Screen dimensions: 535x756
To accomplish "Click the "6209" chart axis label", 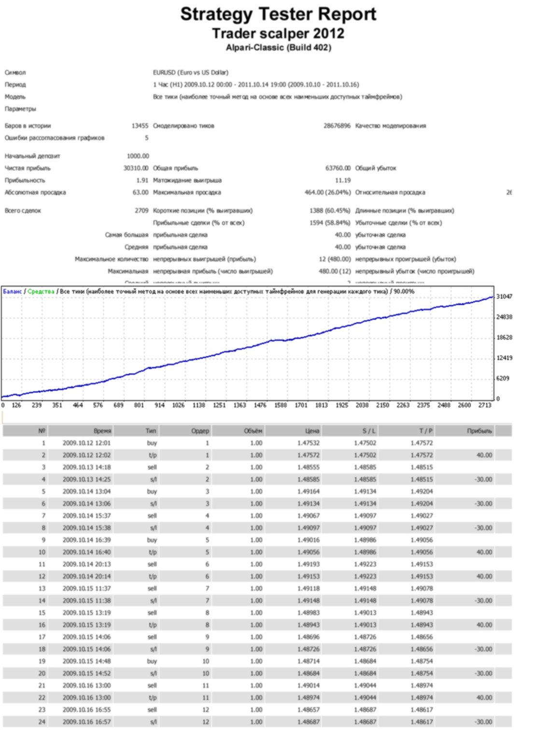I will pos(503,379).
